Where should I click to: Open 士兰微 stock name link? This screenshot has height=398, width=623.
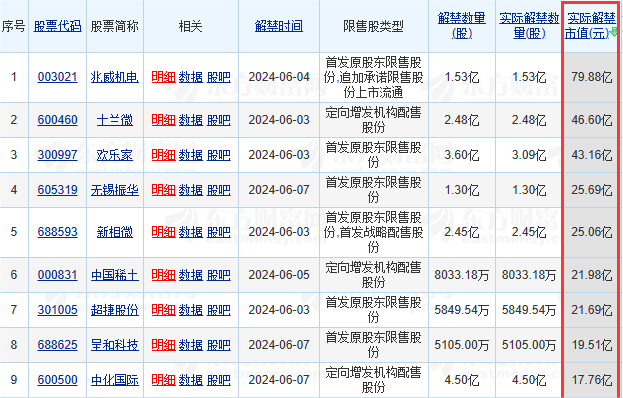(115, 120)
